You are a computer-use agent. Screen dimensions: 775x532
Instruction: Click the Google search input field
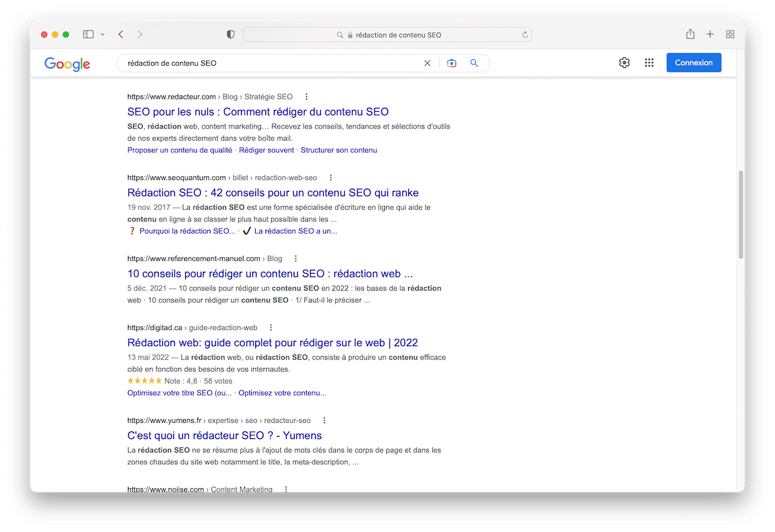(271, 63)
